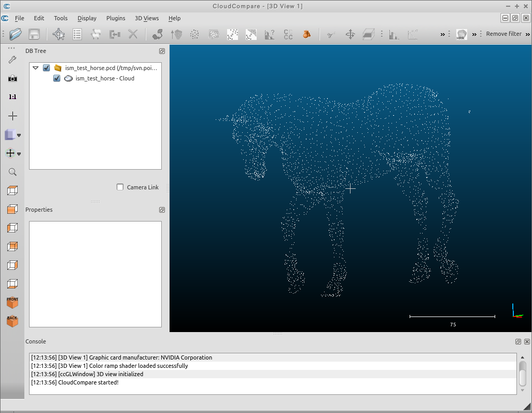Screen dimensions: 532x413
Task: Select the ism_test_horse - Cloud entry
Action: click(105, 78)
